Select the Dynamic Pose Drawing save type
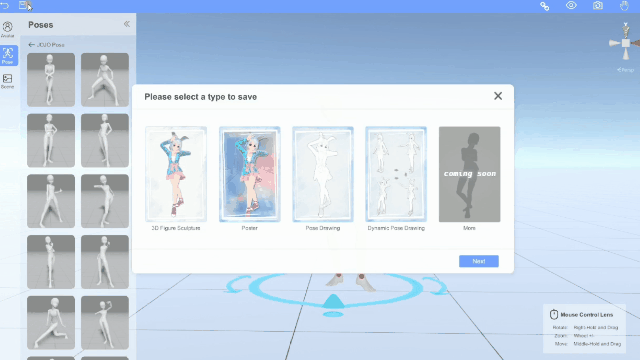 click(x=396, y=174)
